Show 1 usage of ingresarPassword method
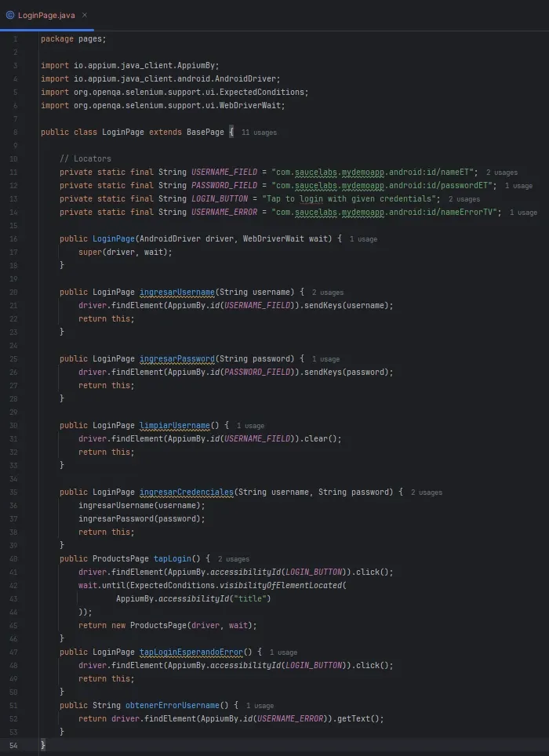Image resolution: width=549 pixels, height=756 pixels. (x=325, y=359)
